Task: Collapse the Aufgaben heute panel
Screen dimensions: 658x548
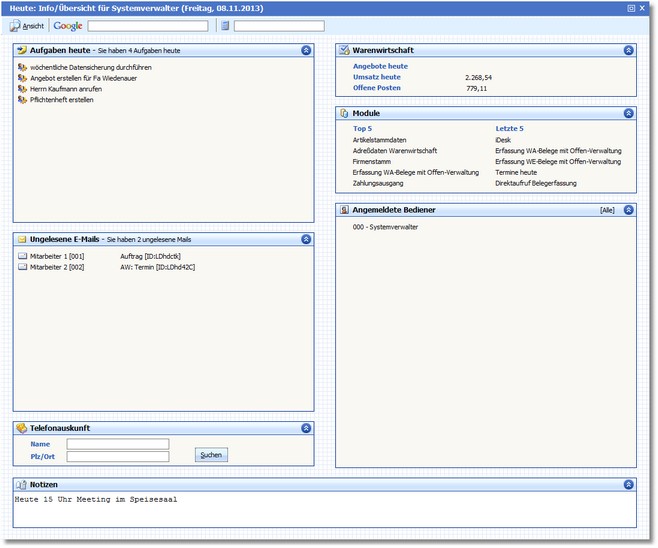Action: click(305, 49)
